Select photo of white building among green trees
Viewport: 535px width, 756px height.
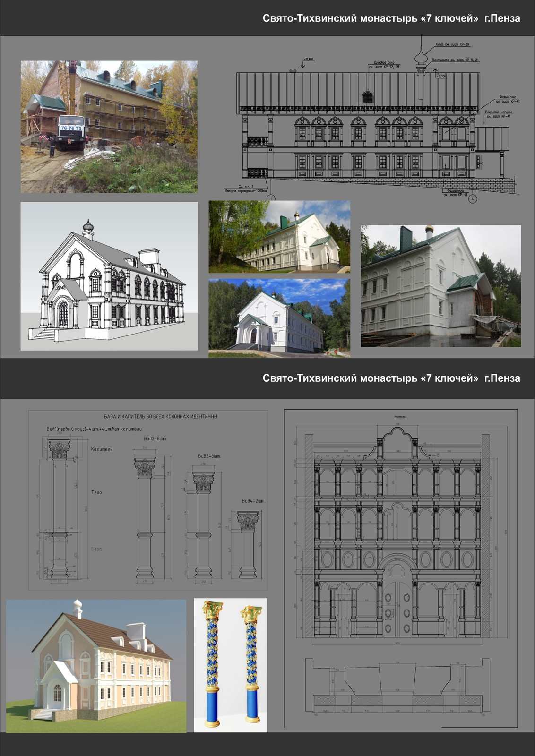pos(279,237)
